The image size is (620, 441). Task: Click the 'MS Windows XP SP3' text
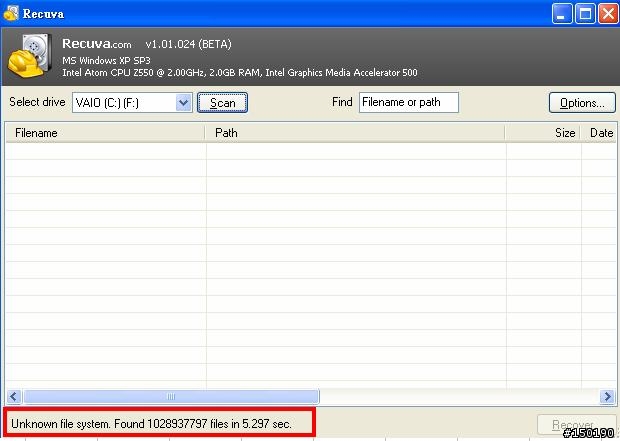click(x=106, y=61)
